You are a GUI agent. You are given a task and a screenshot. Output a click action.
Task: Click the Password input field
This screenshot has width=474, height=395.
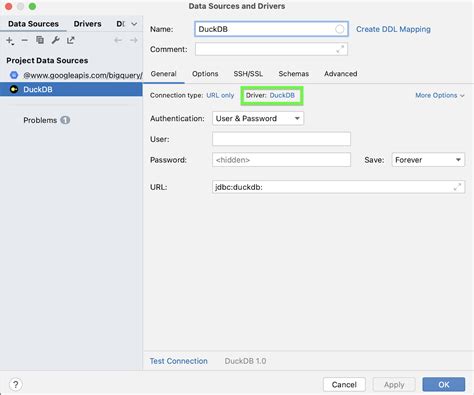(281, 160)
